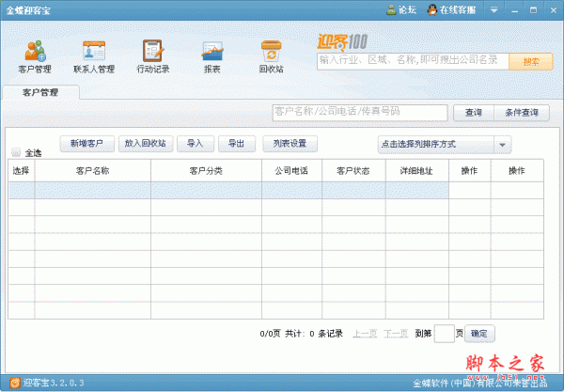Open the 联系人管理 contact management icon
Screen dimensions: 564x392
pos(94,51)
